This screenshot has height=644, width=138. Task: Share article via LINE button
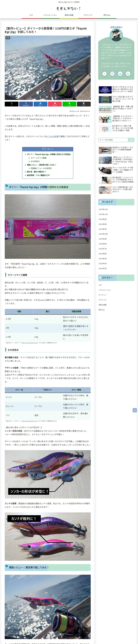click(69, 104)
